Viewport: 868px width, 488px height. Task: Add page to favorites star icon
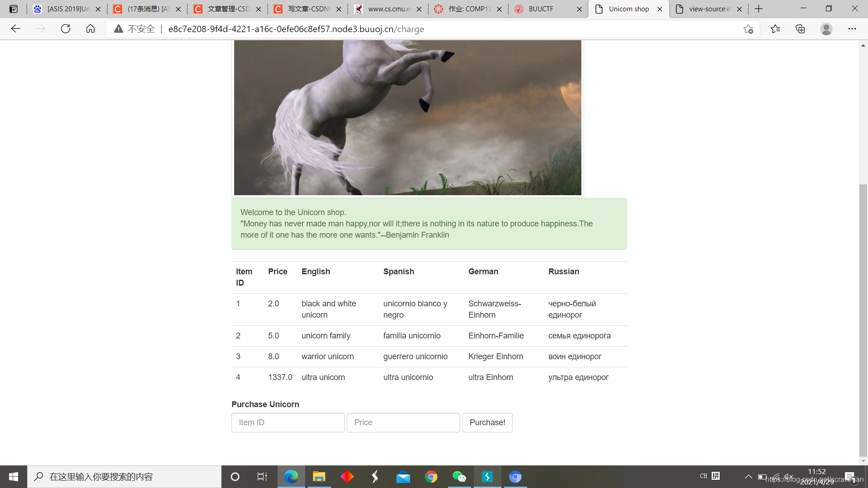748,29
